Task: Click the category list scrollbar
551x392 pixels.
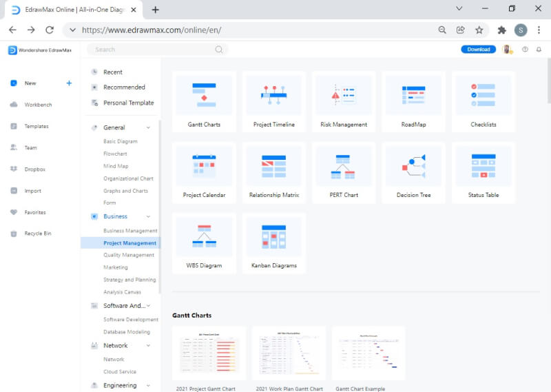Action: click(x=160, y=207)
